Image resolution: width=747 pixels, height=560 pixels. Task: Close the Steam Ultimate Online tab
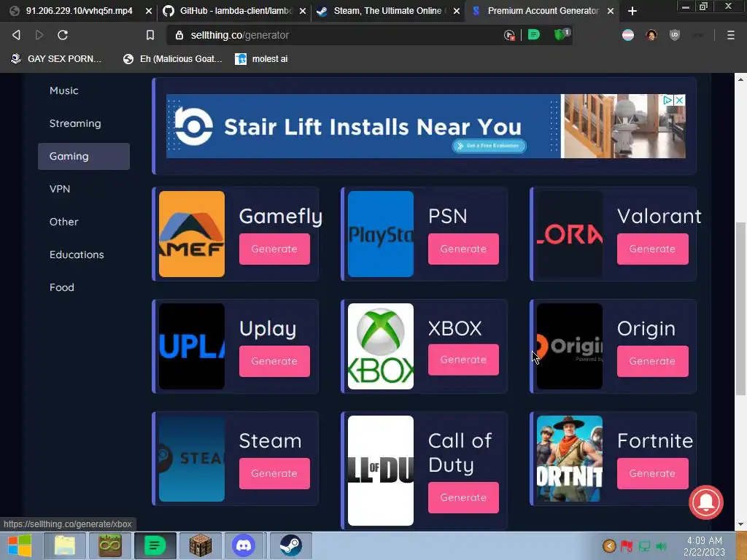pyautogui.click(x=457, y=11)
